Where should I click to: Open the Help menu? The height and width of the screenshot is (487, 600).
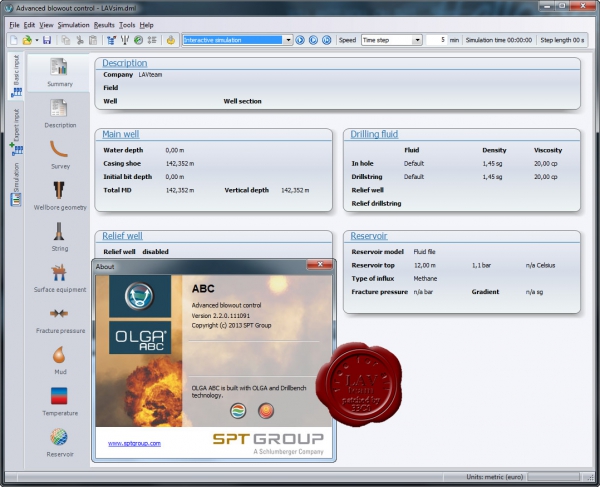tap(146, 25)
